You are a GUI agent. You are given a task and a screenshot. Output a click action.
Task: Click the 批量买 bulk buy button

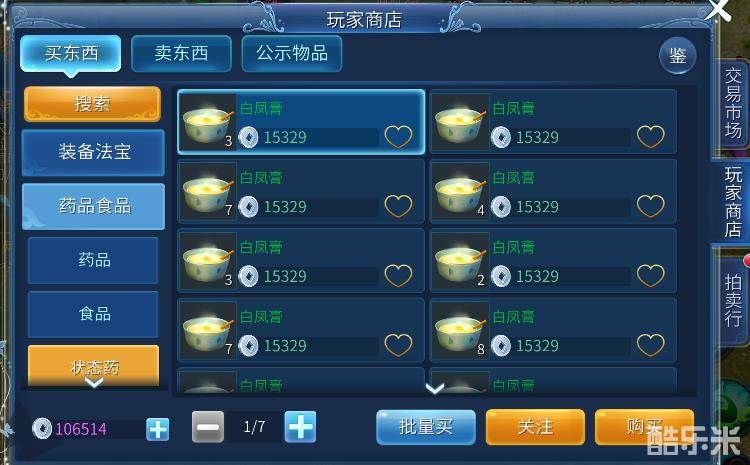tap(426, 427)
